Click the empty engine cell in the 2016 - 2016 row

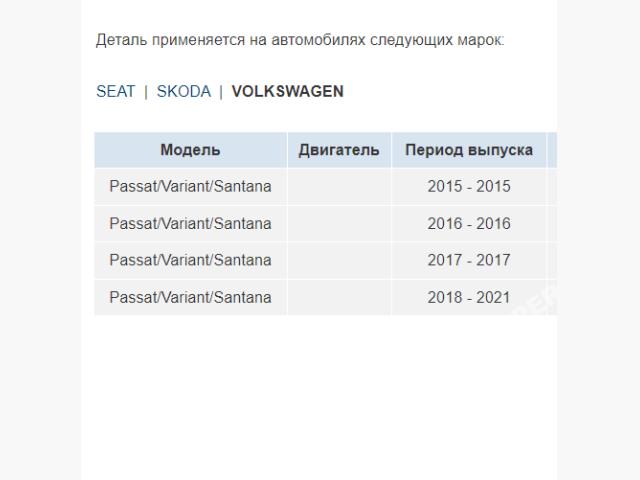tap(339, 223)
